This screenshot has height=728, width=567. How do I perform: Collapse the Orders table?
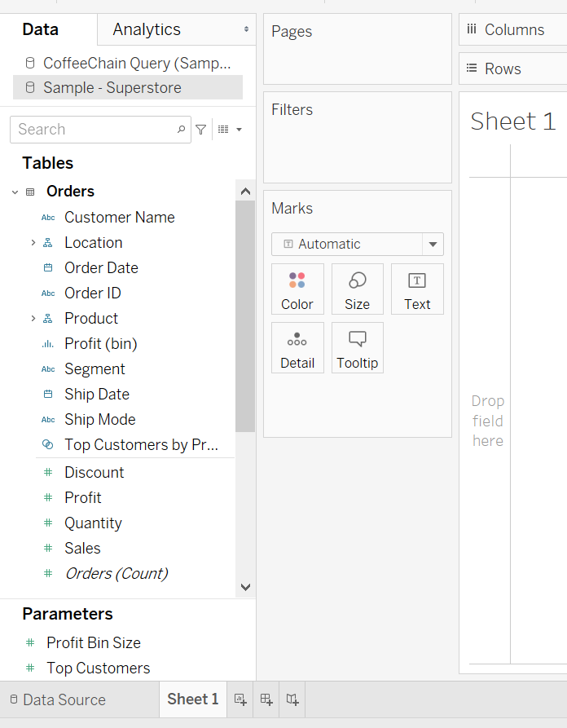tap(15, 192)
